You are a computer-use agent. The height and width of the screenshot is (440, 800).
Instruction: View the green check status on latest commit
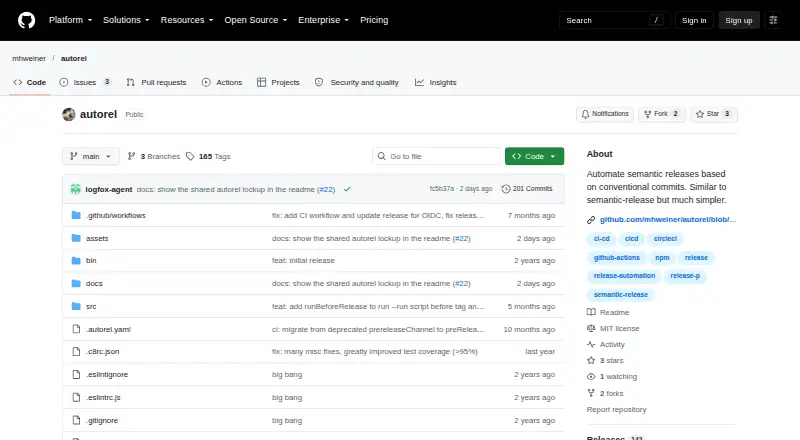click(x=347, y=189)
